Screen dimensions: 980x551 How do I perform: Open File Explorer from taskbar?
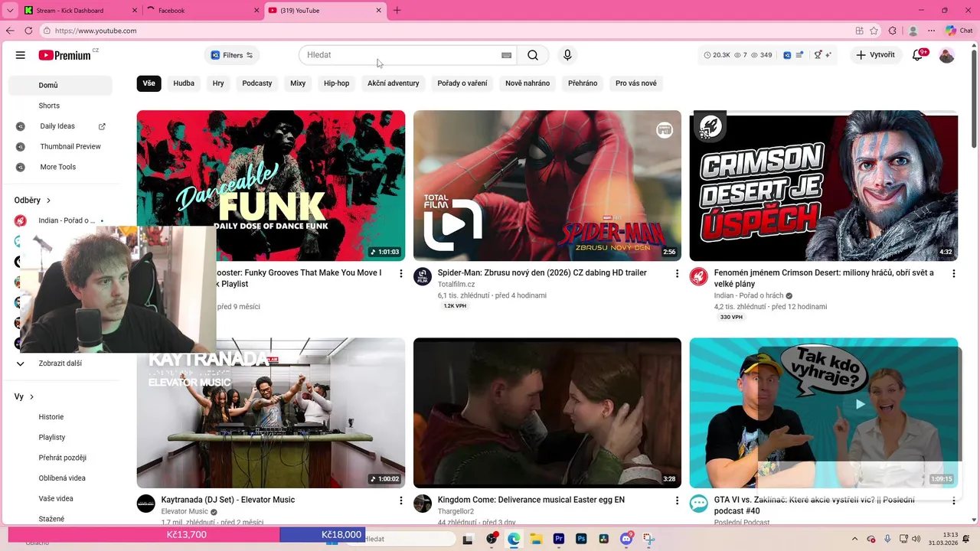pyautogui.click(x=536, y=539)
